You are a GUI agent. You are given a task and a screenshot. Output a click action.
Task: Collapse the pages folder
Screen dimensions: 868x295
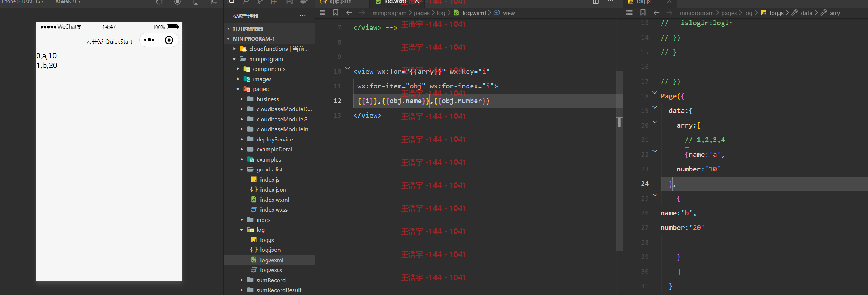click(x=269, y=89)
